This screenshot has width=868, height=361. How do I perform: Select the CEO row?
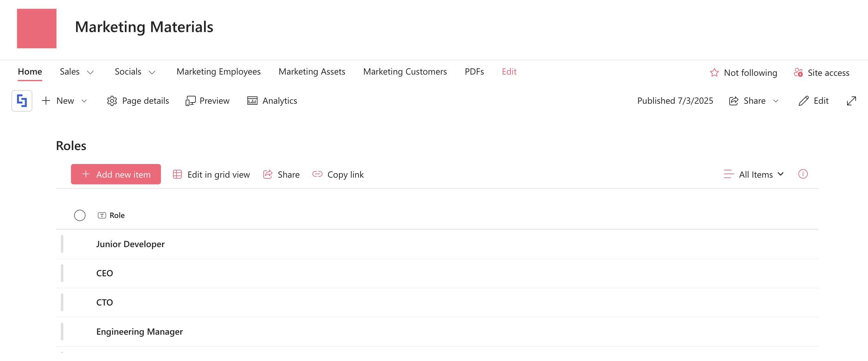[x=105, y=273]
